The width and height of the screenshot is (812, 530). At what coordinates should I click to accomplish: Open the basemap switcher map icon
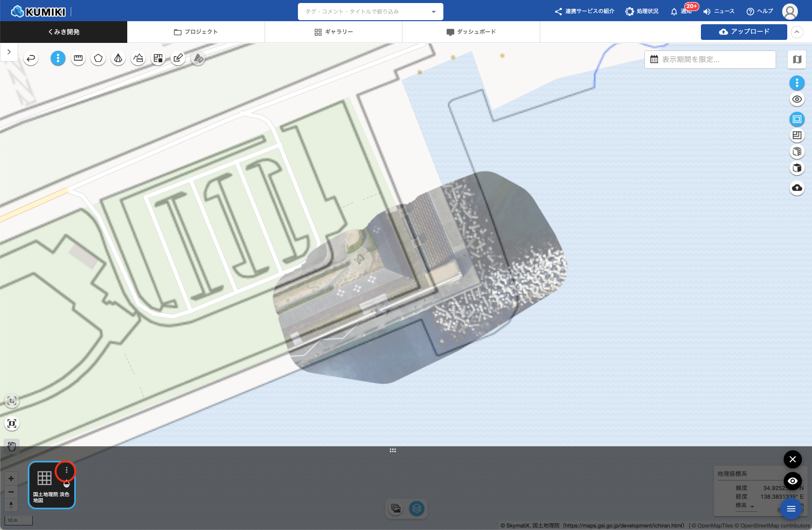(x=797, y=60)
